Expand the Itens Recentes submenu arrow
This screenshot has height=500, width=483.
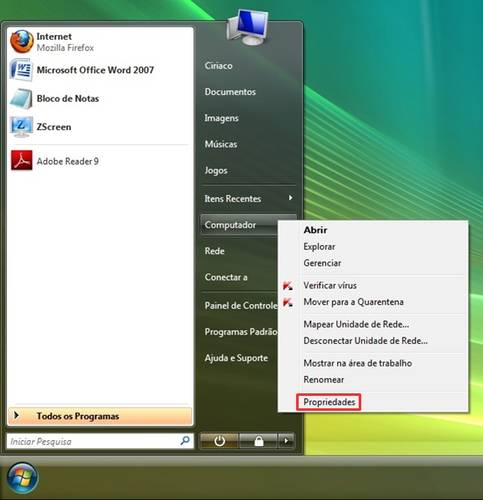[290, 198]
